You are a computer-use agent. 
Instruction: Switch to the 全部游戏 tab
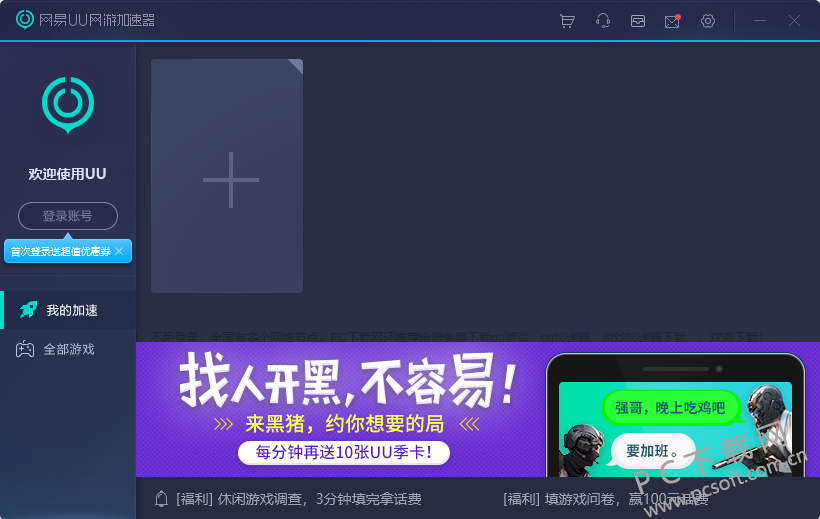[x=69, y=349]
